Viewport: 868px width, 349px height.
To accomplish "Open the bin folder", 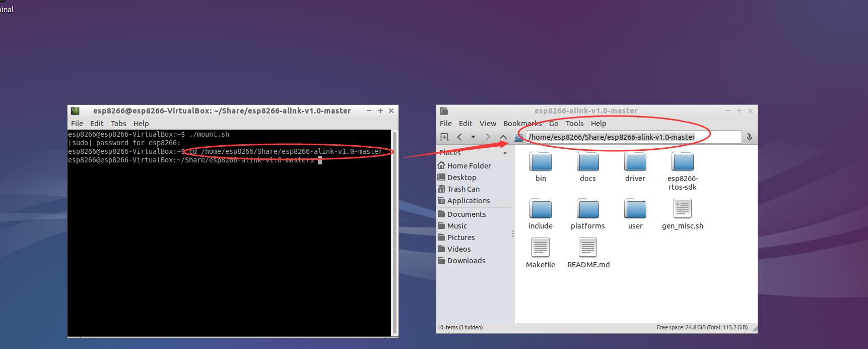I will (x=541, y=166).
